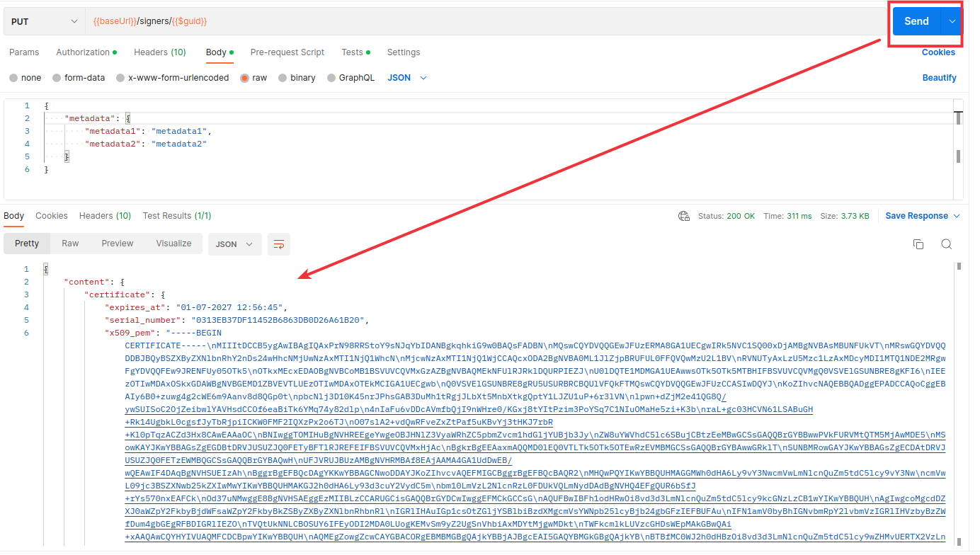Choose the GraphQL body type radio
The width and height of the screenshot is (980, 555).
331,78
